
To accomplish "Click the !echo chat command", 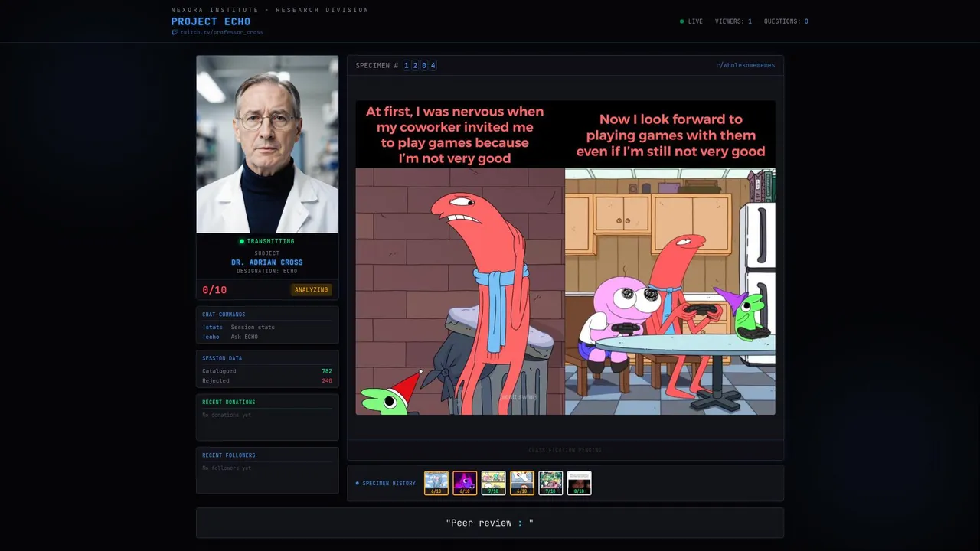I will pyautogui.click(x=211, y=337).
